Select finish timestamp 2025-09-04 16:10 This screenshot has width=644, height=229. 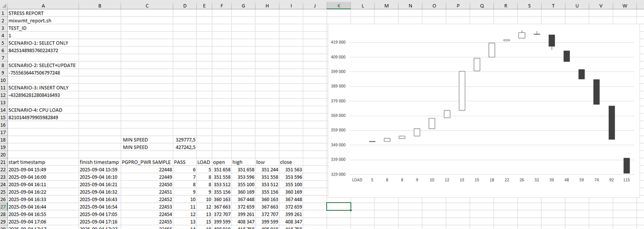[99, 177]
